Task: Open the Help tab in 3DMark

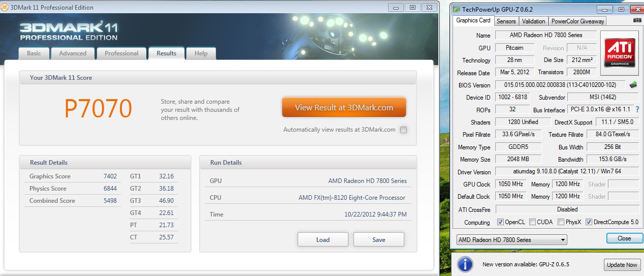Action: (201, 53)
